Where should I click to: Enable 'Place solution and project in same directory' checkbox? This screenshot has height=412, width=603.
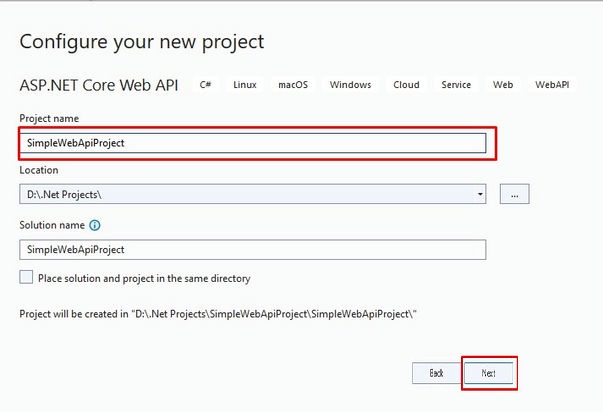coord(27,278)
